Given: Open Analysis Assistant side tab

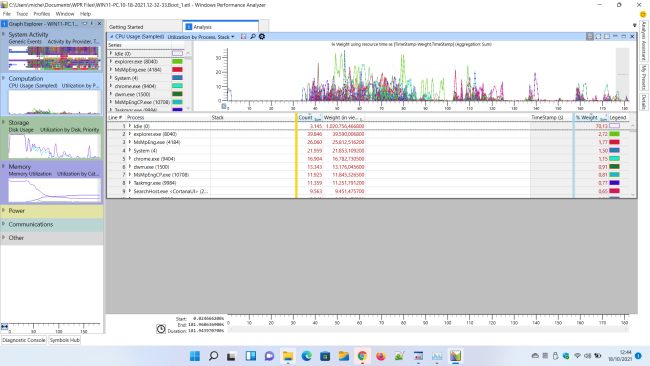Looking at the screenshot, I should point(643,40).
